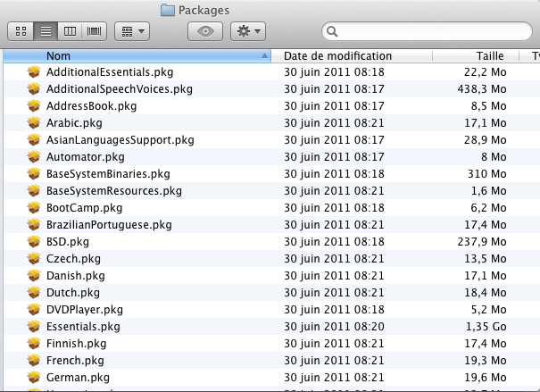Click the BSD.pkg file name
Screen dimensions: 540x392
click(68, 241)
